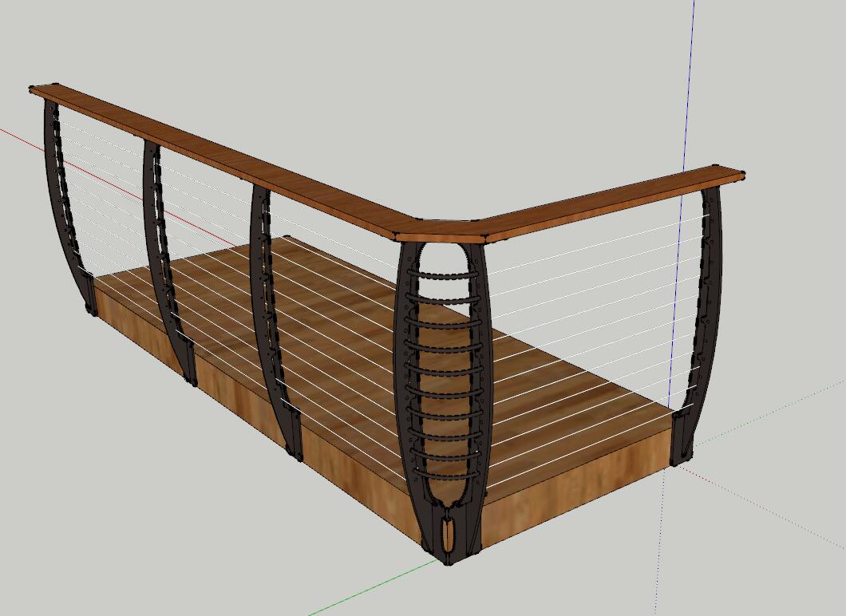Click the topmost rung inside the corner post
The height and width of the screenshot is (616, 846).
pos(444,275)
